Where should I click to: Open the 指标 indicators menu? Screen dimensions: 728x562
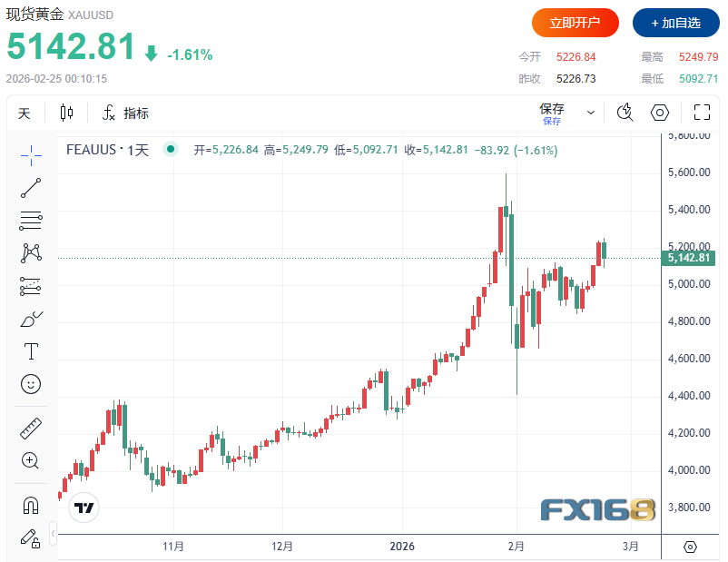click(x=125, y=113)
